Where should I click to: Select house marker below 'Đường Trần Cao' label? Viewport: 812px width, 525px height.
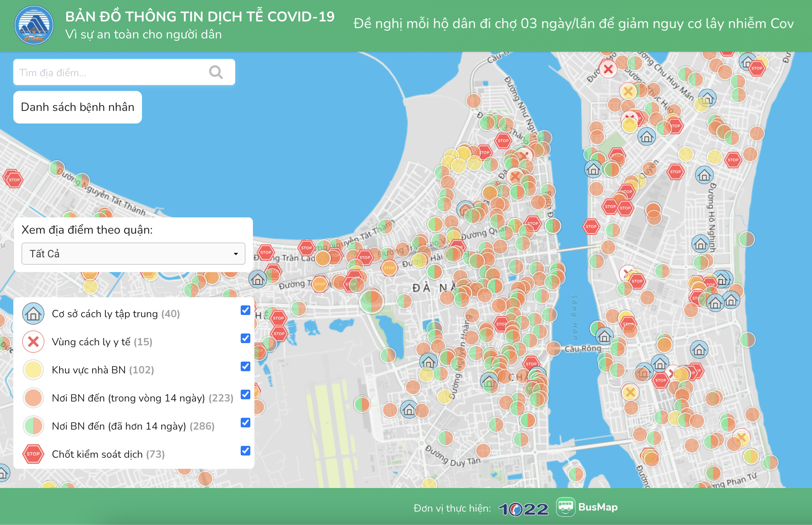(258, 279)
